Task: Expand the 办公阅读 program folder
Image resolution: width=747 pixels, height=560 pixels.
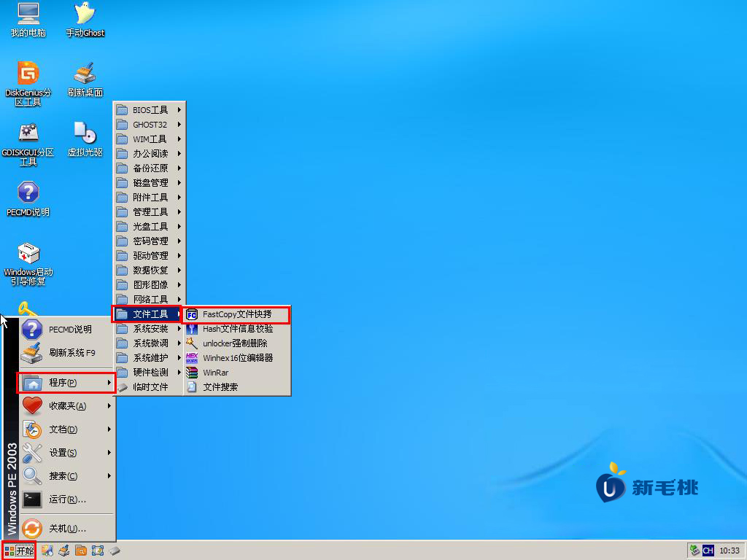Action: point(149,154)
